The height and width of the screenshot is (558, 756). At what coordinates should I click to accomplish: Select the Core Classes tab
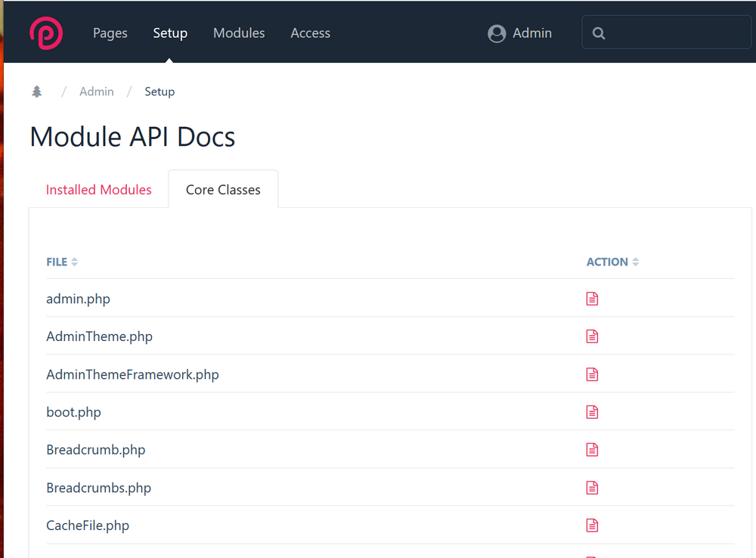click(223, 190)
